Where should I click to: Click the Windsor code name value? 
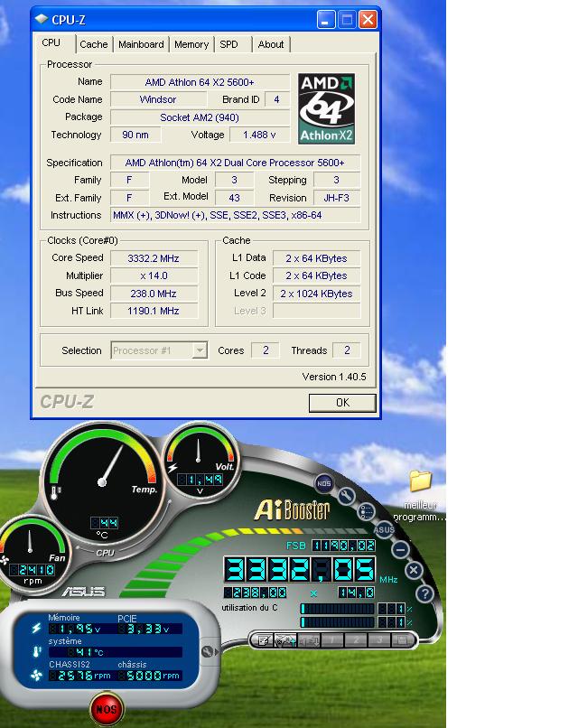158,99
